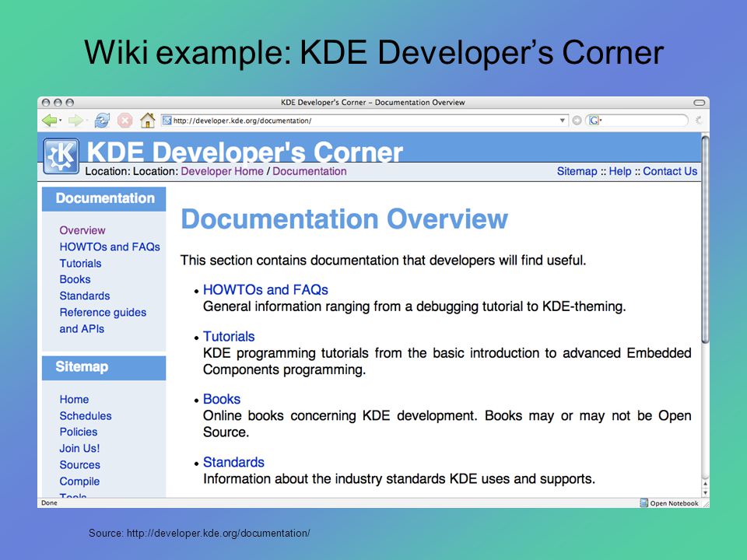Viewport: 747px width, 560px height.
Task: Reload the page with refresh icon
Action: (x=102, y=121)
